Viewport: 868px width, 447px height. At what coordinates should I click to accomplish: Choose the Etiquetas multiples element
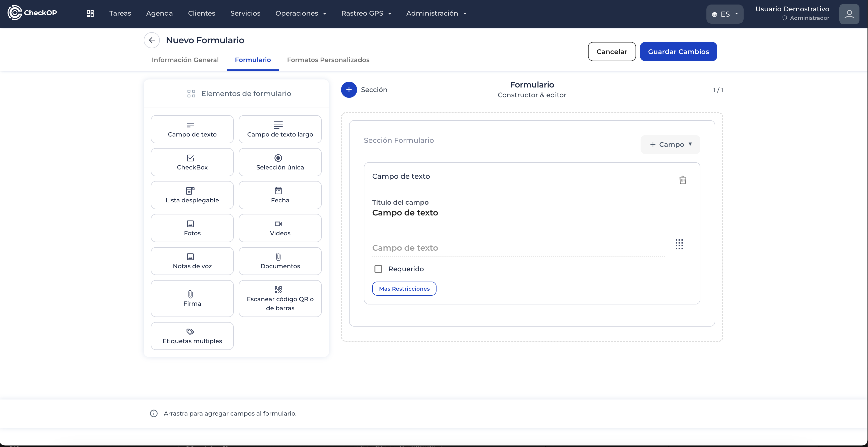(x=192, y=336)
